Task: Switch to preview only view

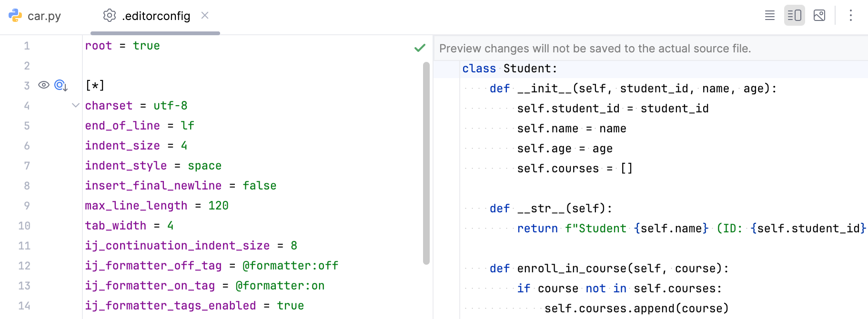Action: click(x=819, y=15)
